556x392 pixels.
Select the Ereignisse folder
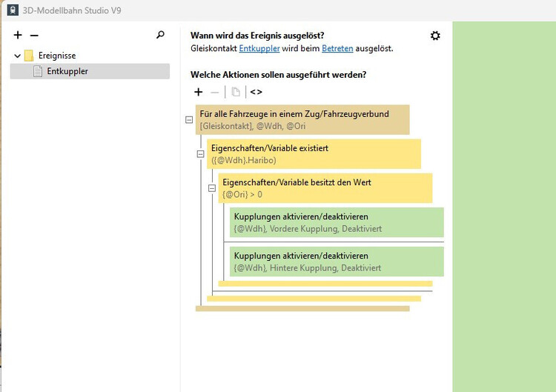tap(57, 56)
